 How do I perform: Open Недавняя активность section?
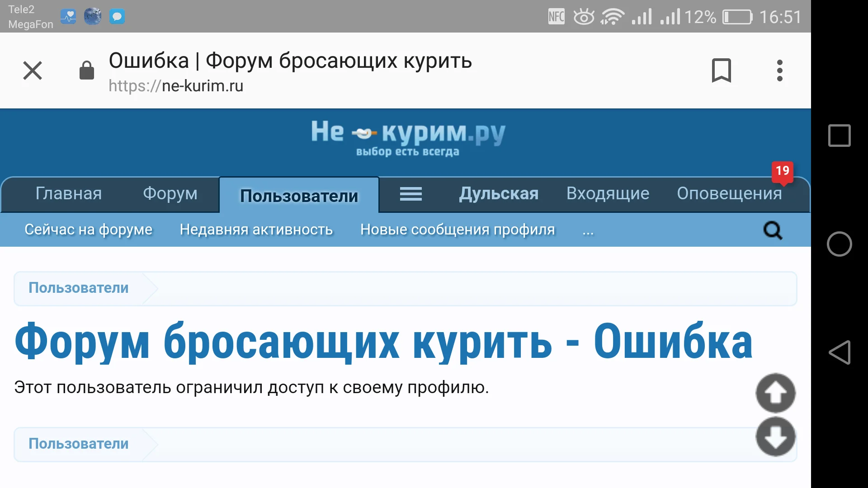tap(256, 230)
